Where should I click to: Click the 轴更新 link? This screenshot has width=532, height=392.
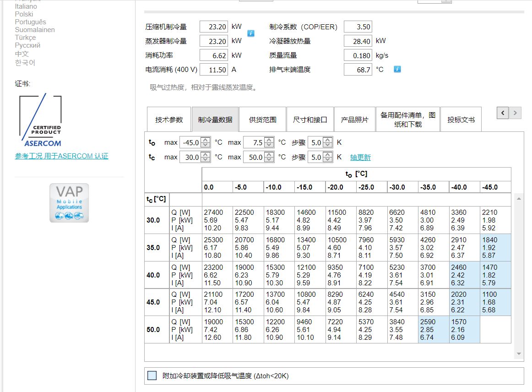click(360, 158)
